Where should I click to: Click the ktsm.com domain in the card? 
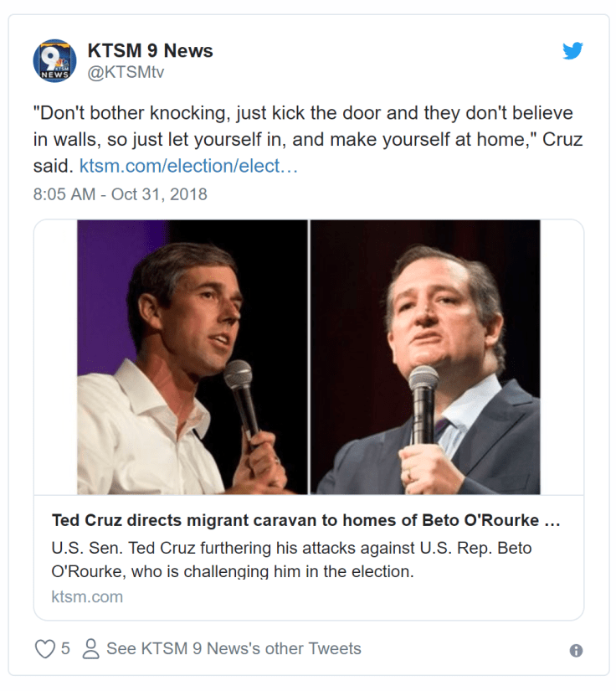87,597
